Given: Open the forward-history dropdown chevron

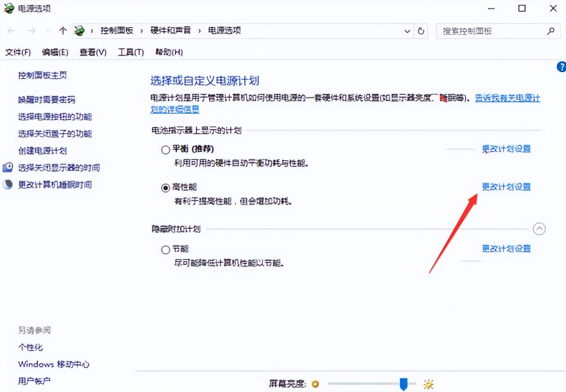Looking at the screenshot, I should point(47,31).
